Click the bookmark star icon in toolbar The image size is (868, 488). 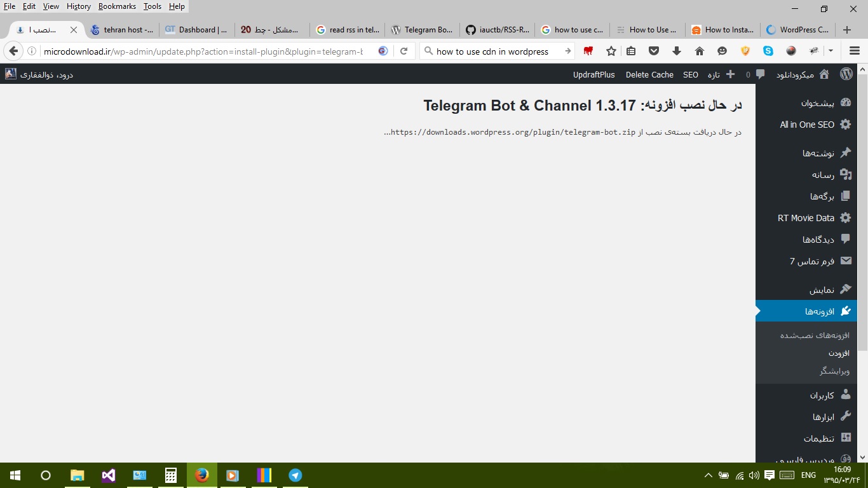tap(611, 51)
